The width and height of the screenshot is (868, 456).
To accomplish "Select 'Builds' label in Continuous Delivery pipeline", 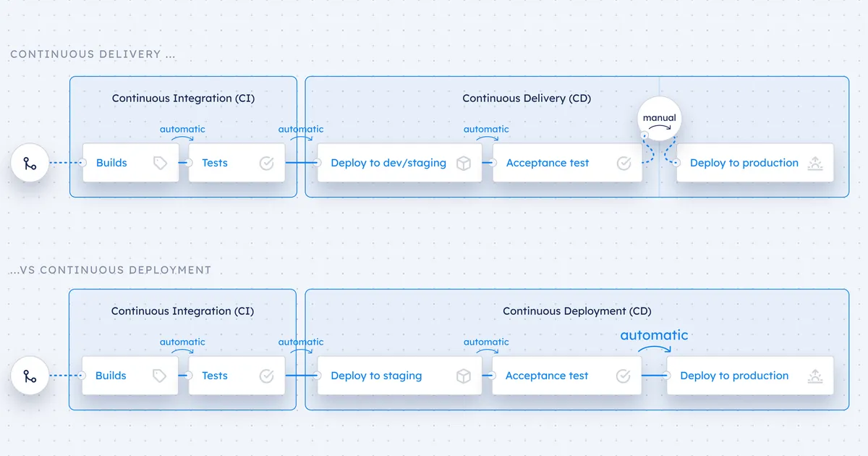I will point(111,163).
